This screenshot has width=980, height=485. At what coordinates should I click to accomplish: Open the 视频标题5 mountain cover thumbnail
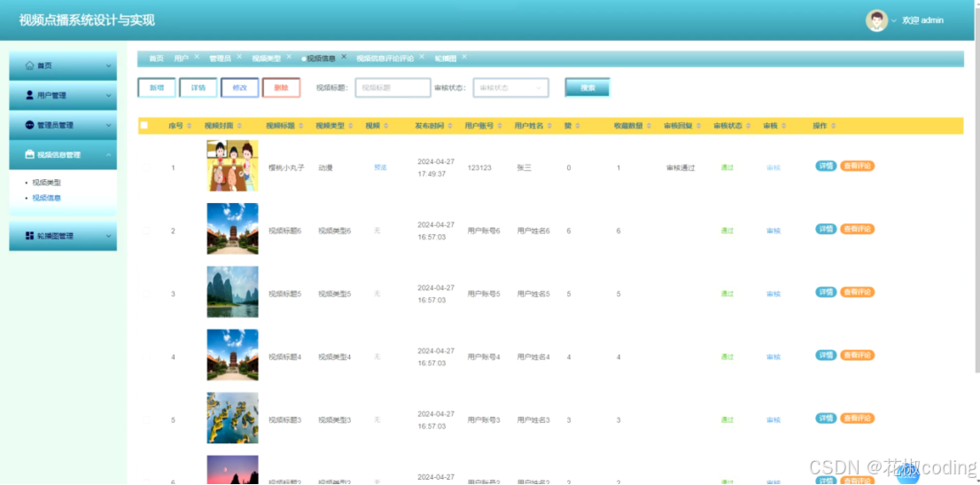click(232, 292)
